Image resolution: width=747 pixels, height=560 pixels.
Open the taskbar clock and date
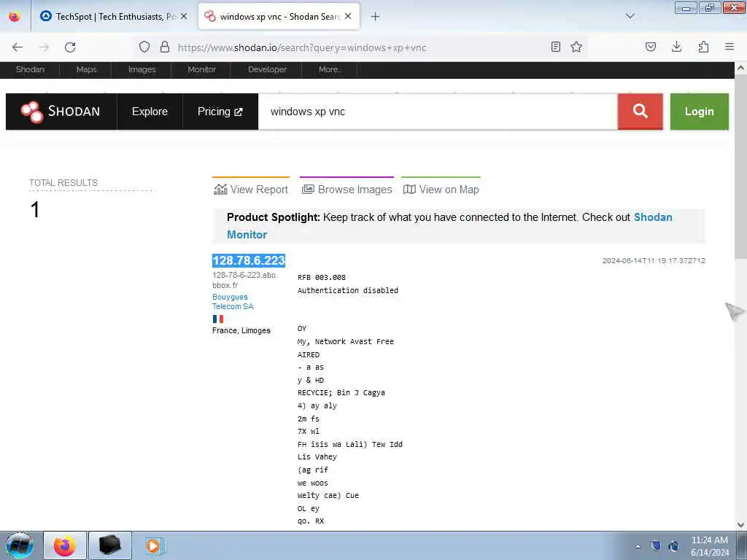point(709,546)
